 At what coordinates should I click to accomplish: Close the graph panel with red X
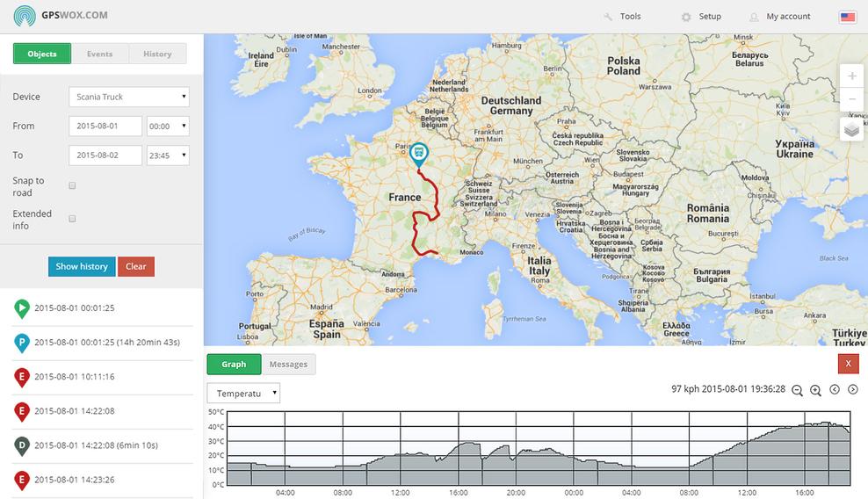click(848, 364)
